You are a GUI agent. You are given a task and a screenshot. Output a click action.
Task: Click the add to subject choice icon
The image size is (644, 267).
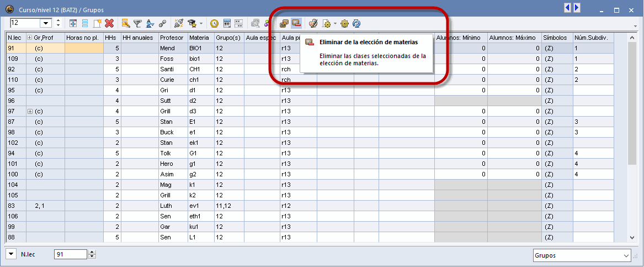pos(284,23)
